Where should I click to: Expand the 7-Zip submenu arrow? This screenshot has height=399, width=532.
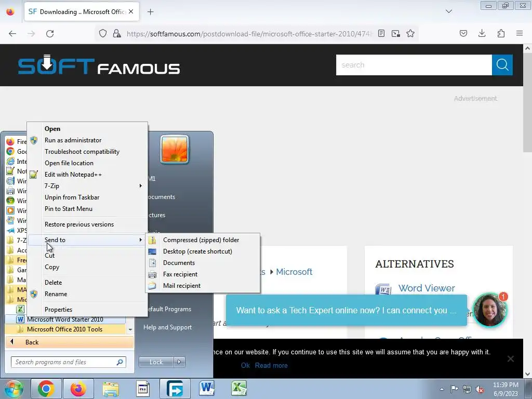(140, 186)
